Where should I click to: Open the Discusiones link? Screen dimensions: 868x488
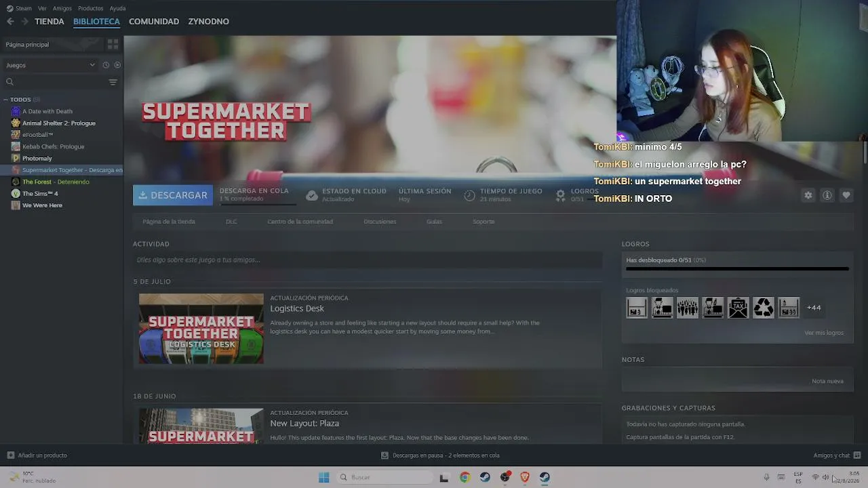point(380,222)
